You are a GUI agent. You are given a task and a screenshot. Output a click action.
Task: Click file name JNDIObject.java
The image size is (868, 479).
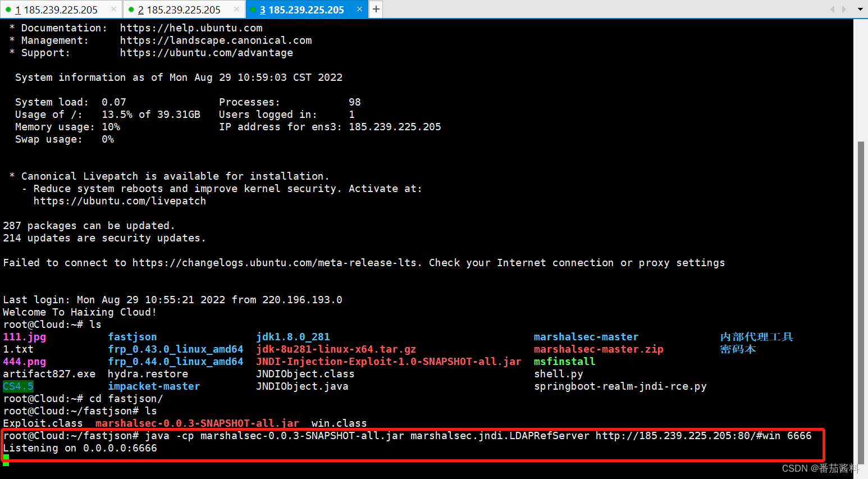[302, 386]
